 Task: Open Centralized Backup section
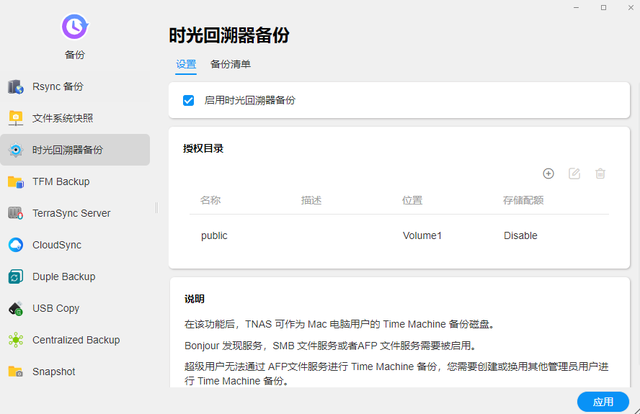click(75, 340)
